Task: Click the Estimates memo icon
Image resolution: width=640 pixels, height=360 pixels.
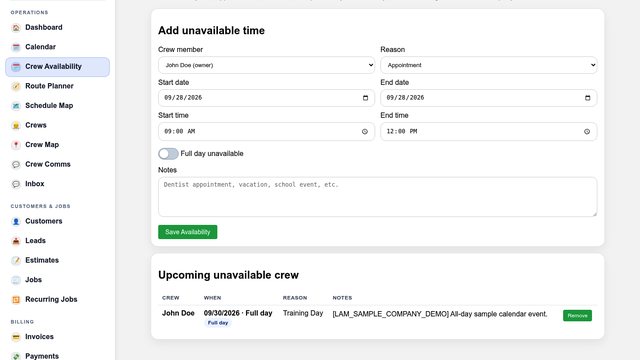Action: (16, 260)
